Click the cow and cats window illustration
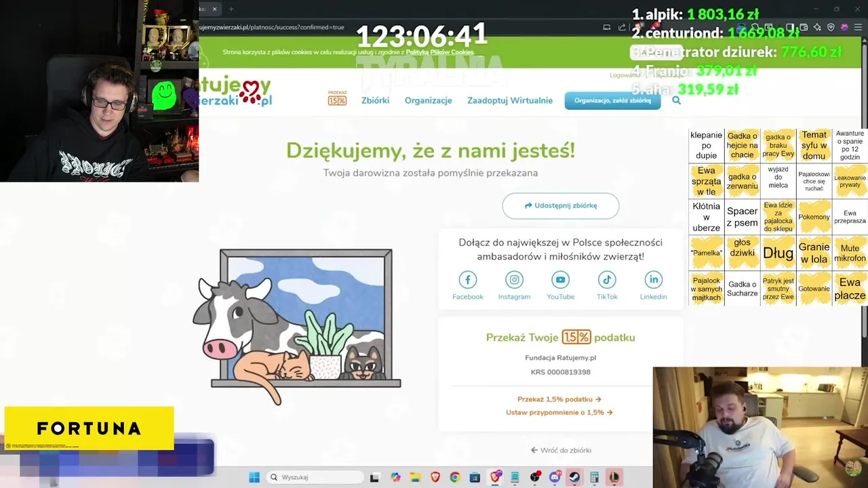The image size is (868, 488). pos(296,327)
